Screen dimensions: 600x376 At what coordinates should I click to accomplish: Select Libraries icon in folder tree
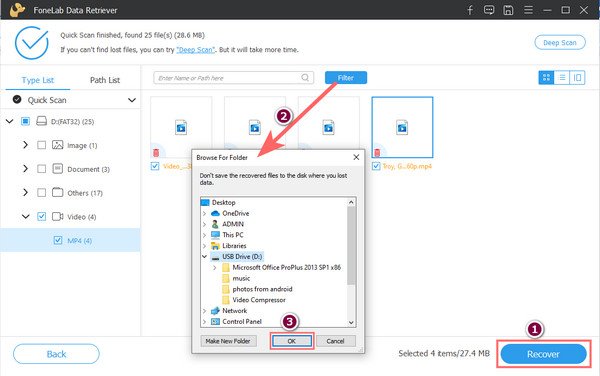coord(215,246)
